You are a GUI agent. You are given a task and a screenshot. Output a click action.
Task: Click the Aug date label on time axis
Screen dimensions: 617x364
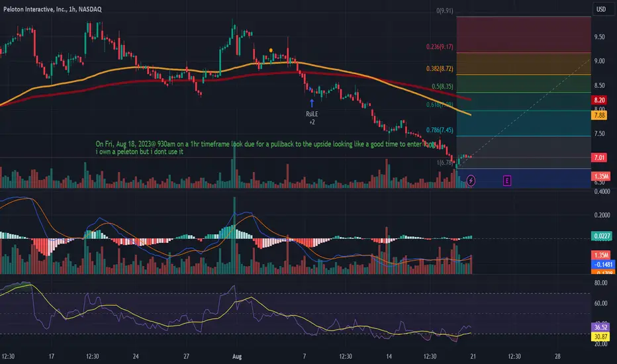237,357
